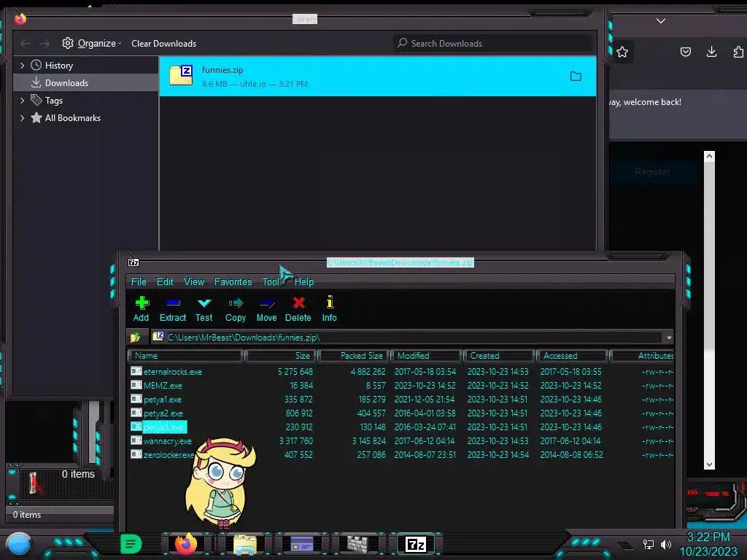
Task: Click the taskbar clock showing 3:22 PM
Action: click(708, 537)
